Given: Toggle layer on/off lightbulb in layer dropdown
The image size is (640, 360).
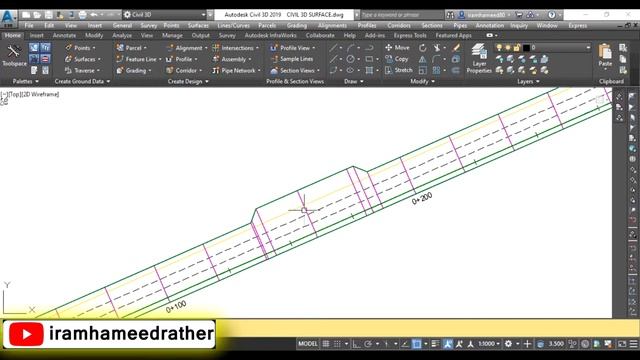Looking at the screenshot, I should (499, 48).
